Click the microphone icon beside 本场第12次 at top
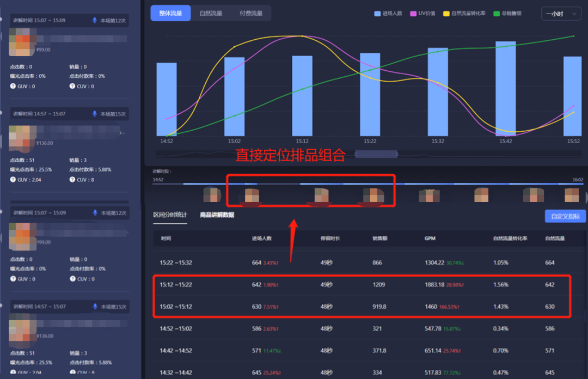The height and width of the screenshot is (379, 588). (x=95, y=21)
